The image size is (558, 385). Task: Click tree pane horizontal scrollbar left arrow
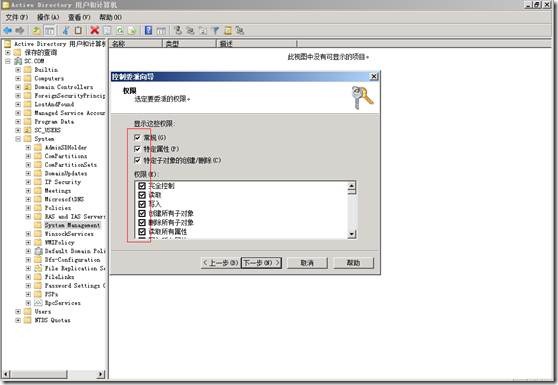pyautogui.click(x=6, y=374)
